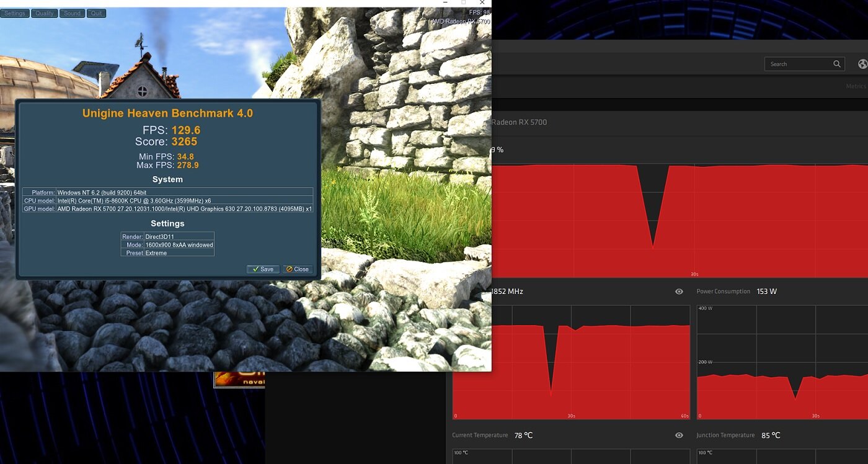Close the benchmark results dialog
The width and height of the screenshot is (868, 464).
(x=298, y=269)
